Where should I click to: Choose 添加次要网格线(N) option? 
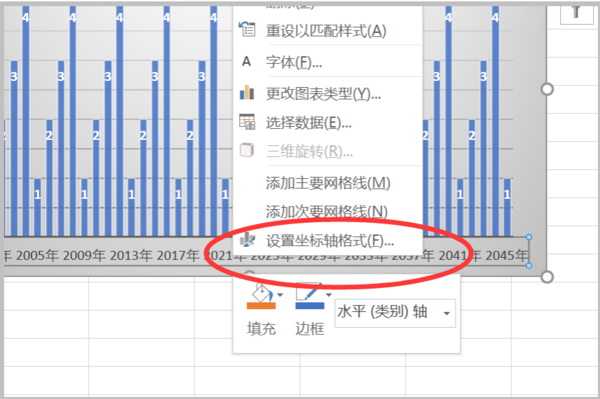[328, 211]
